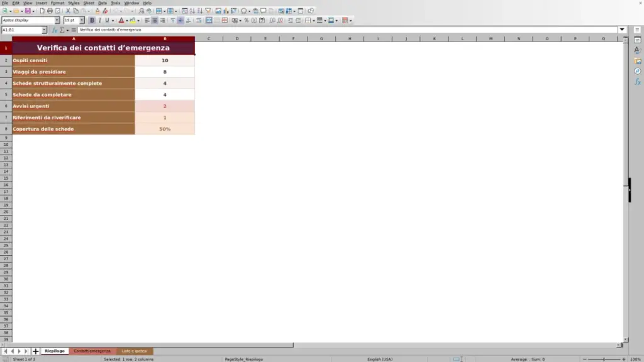Toggle Bold formatting
Image resolution: width=644 pixels, height=362 pixels.
[x=92, y=21]
